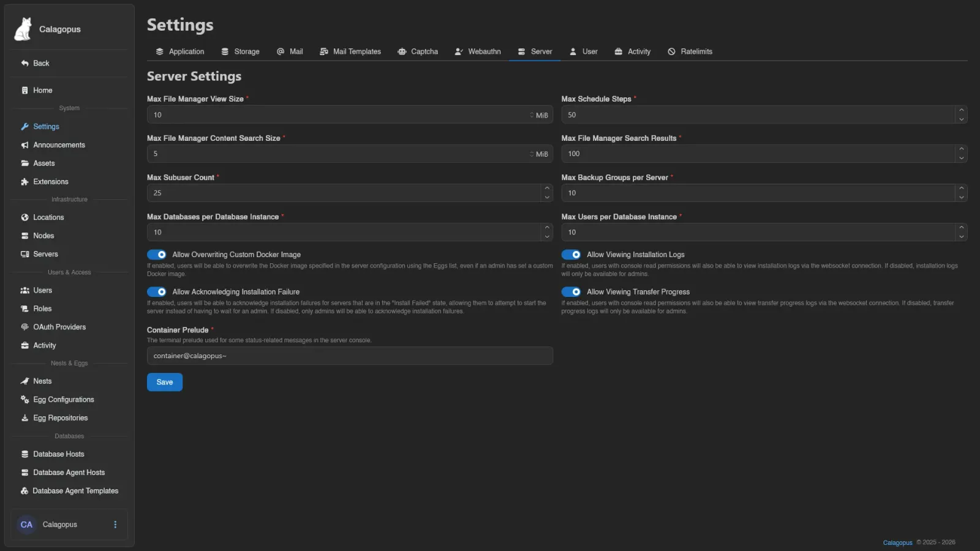Decrement Max Schedule Steps value

962,119
